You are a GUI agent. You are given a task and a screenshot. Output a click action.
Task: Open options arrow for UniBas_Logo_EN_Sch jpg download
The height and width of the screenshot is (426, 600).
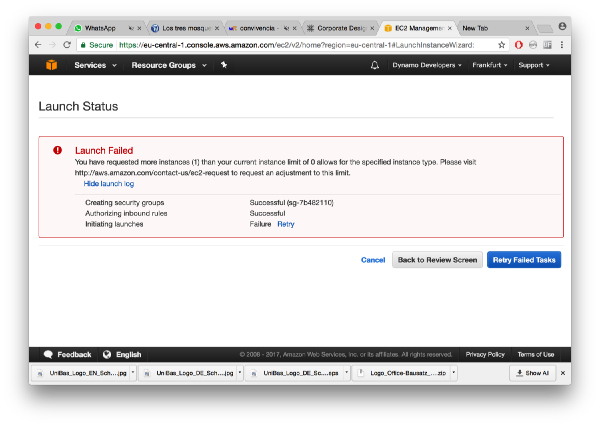[133, 372]
